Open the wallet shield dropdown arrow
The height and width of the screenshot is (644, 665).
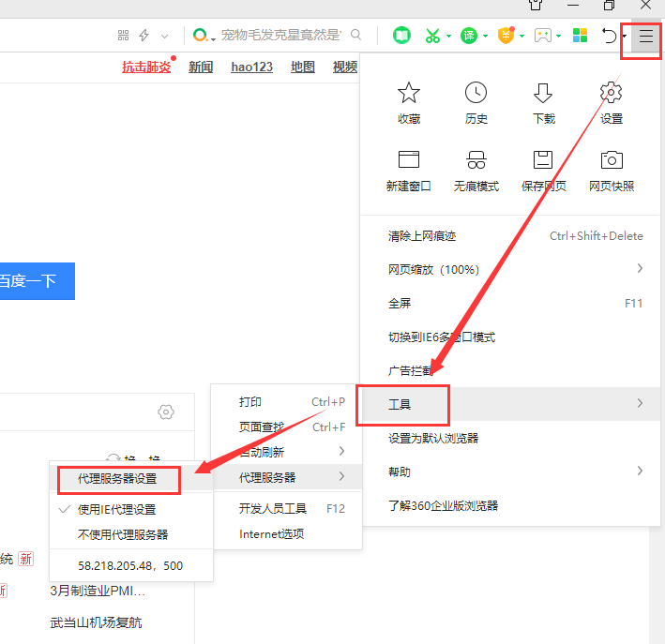point(522,36)
